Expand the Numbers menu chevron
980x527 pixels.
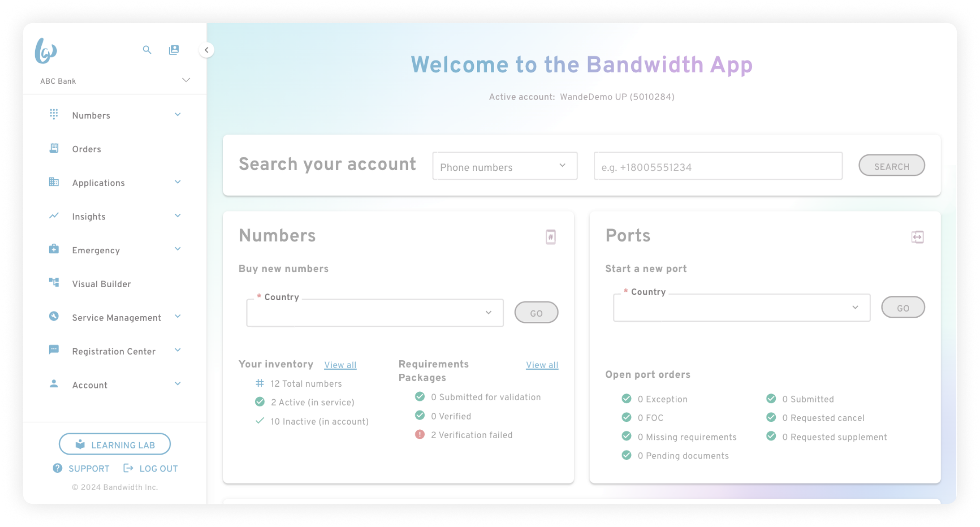pos(178,114)
